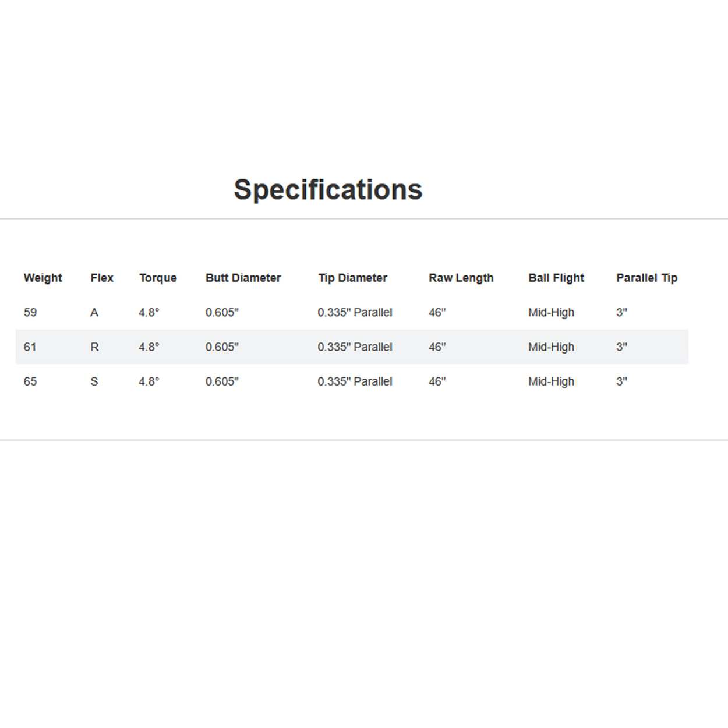Select the Mid-High value in the 59 row
This screenshot has height=728, width=728.
(551, 313)
